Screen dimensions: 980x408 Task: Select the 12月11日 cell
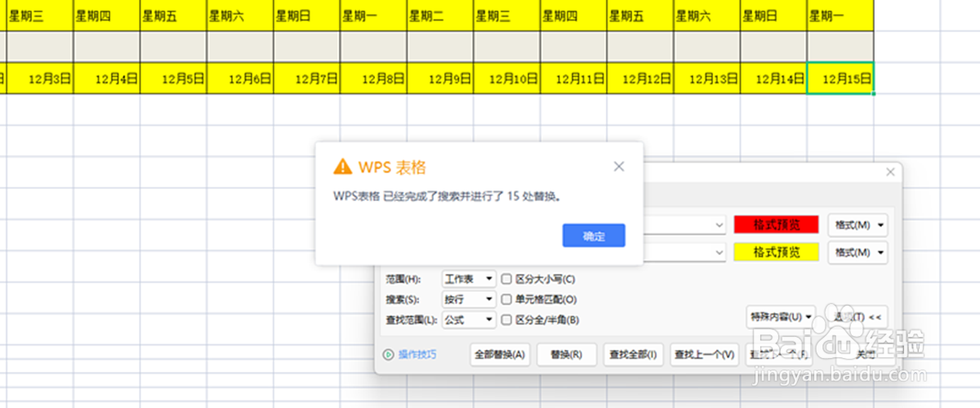pos(573,78)
